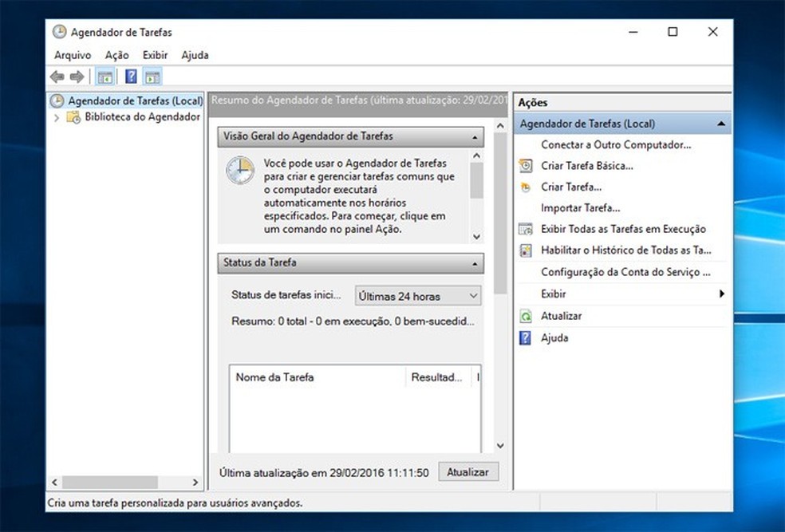Click the Habilitar o Histórico icon
The image size is (785, 532).
pos(527,250)
